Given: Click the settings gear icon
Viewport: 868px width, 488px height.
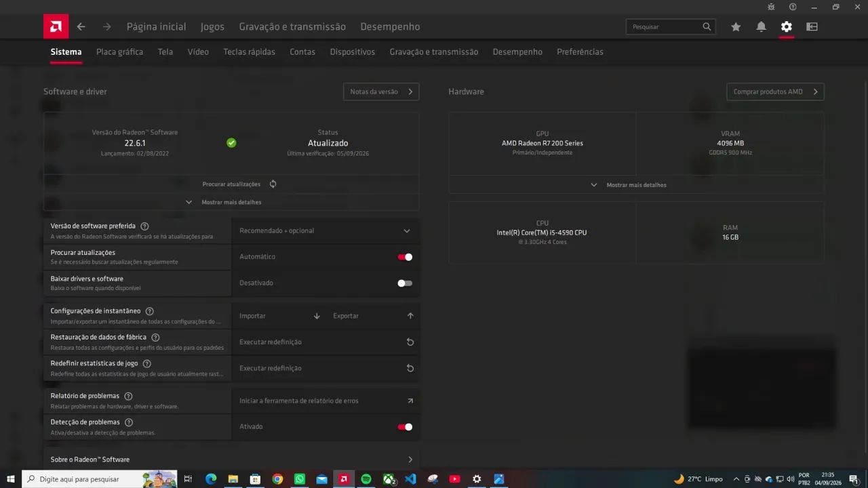Looking at the screenshot, I should point(786,26).
